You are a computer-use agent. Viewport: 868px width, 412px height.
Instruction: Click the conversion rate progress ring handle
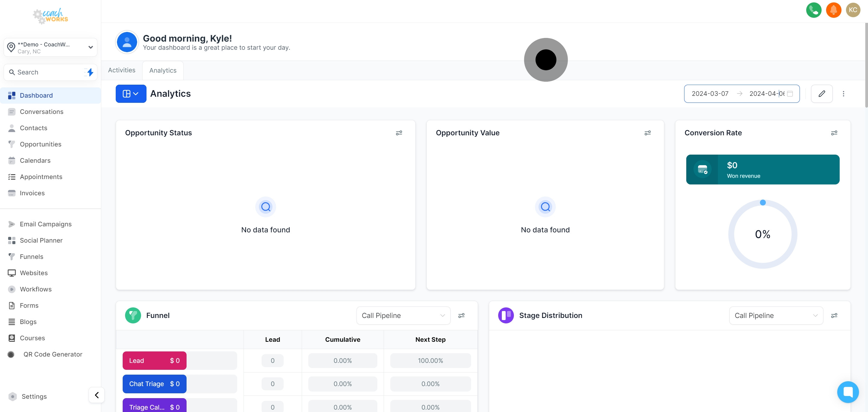pyautogui.click(x=763, y=203)
